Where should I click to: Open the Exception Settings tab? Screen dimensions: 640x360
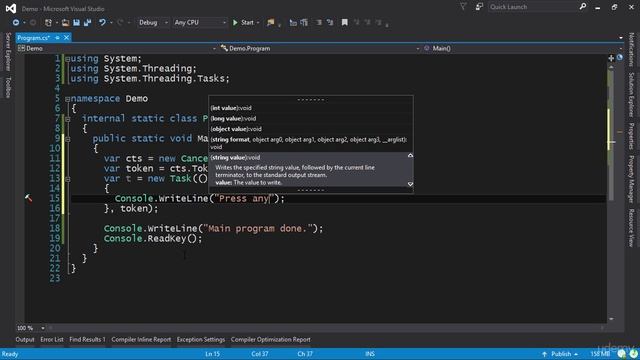tap(201, 339)
